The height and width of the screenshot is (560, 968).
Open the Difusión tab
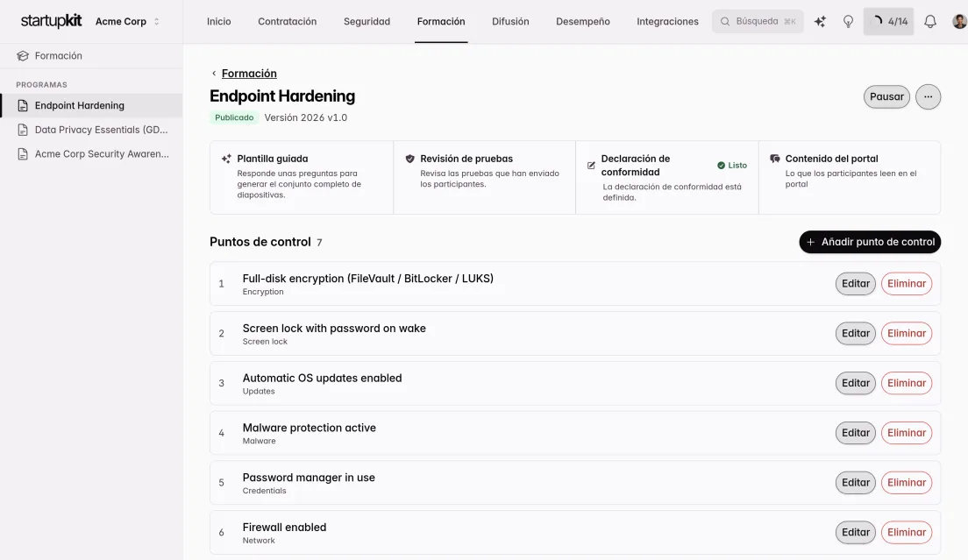pos(510,21)
